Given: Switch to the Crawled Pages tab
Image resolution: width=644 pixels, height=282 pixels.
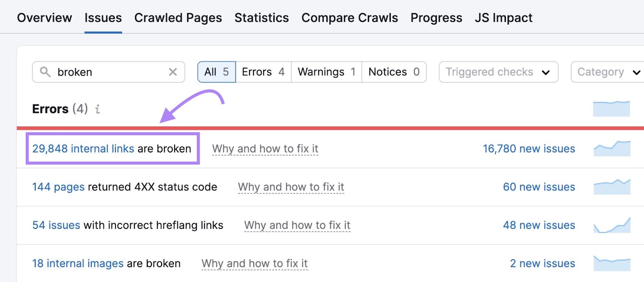Looking at the screenshot, I should 178,18.
